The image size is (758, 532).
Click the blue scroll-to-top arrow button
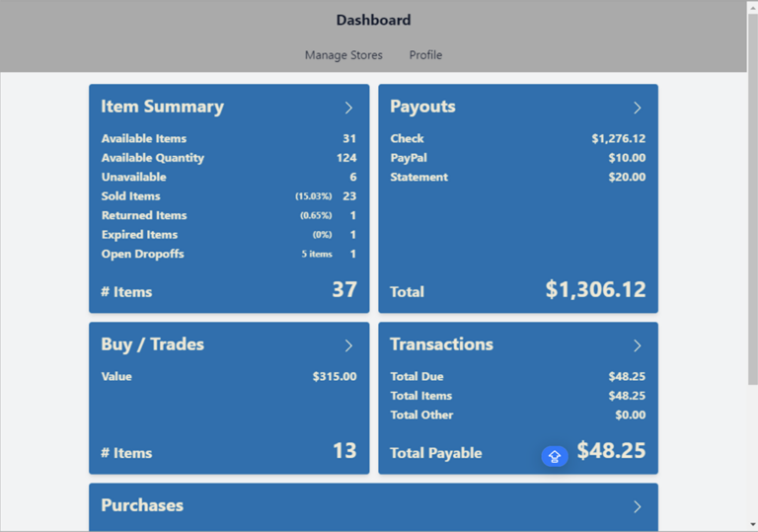(555, 456)
